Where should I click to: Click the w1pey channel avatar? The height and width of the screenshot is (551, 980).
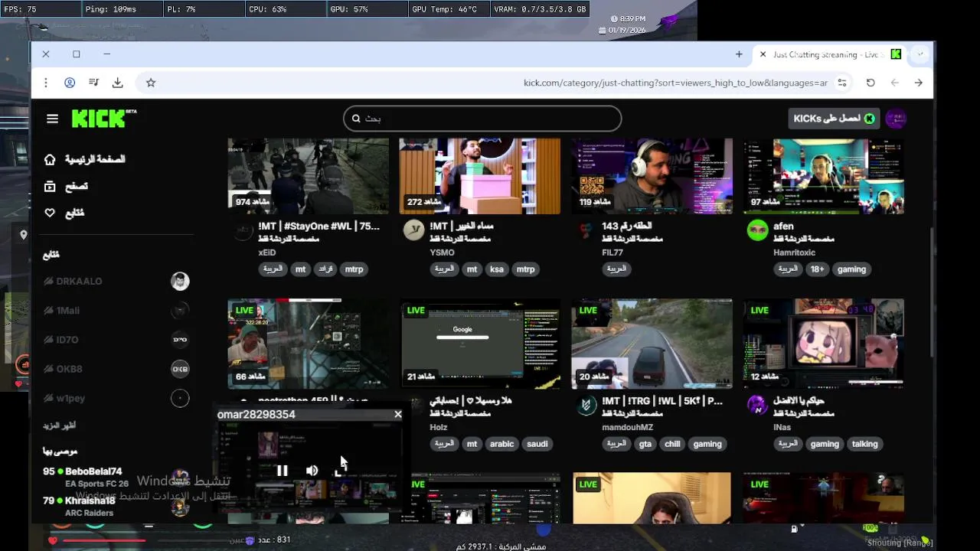click(x=180, y=398)
